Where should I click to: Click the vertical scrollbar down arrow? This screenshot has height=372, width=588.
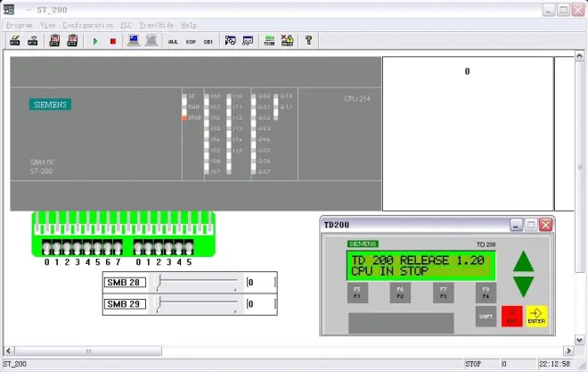(579, 340)
